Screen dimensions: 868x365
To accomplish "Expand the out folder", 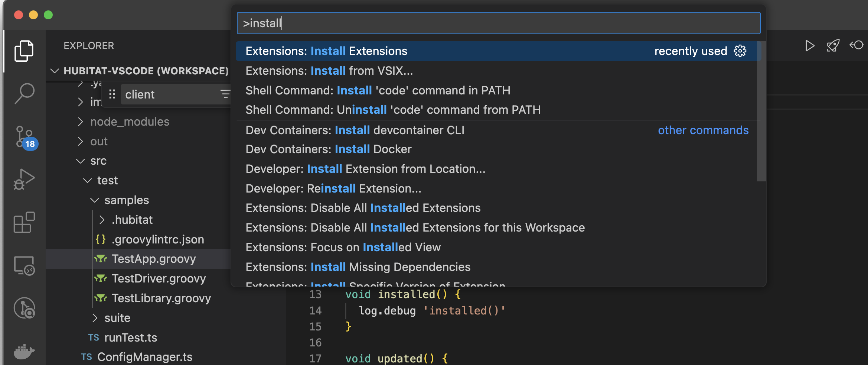I will [x=80, y=141].
